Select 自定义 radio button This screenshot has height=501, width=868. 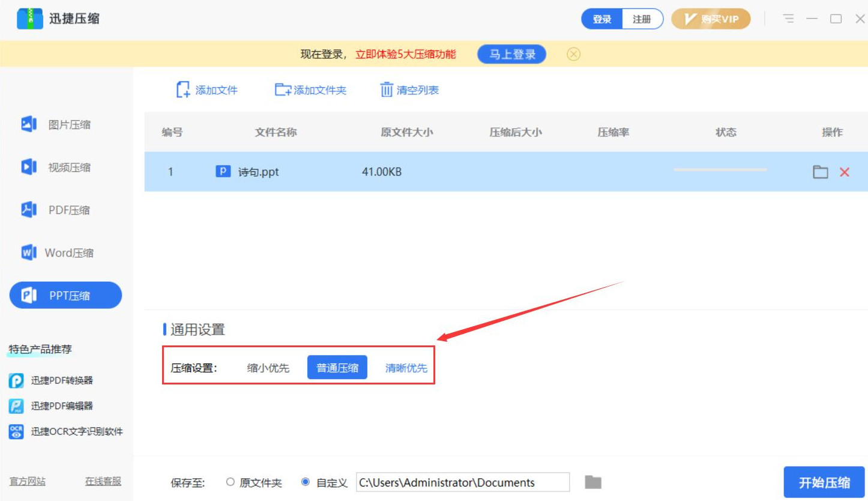[306, 482]
